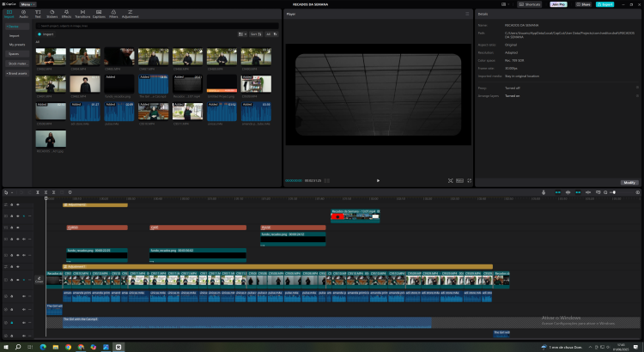Click the timeline zoom slider
644x352 pixels.
click(614, 192)
